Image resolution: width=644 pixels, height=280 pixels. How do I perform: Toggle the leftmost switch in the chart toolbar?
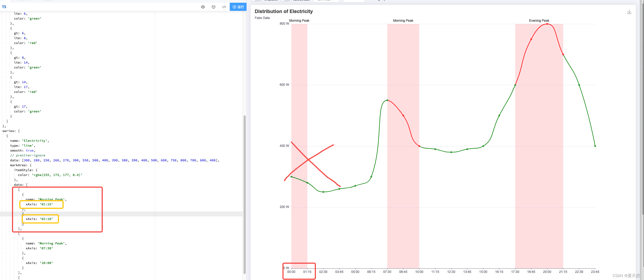pos(256,1)
